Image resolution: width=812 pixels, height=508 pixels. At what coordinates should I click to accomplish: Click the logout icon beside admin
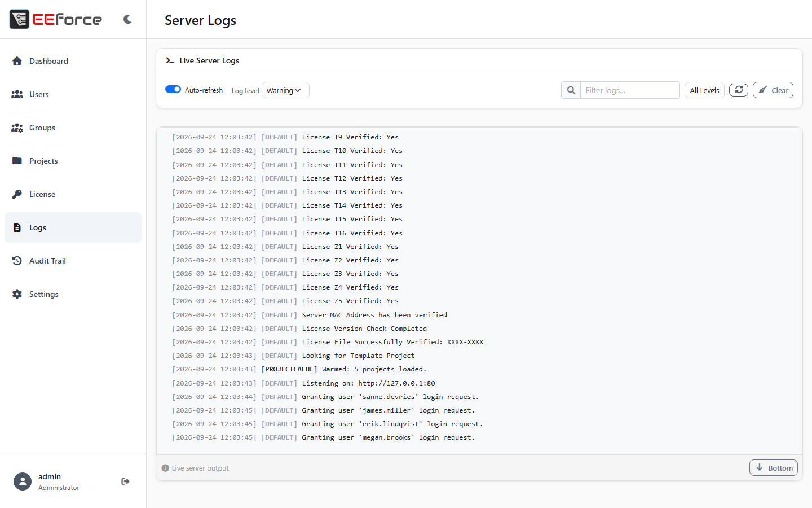[126, 481]
